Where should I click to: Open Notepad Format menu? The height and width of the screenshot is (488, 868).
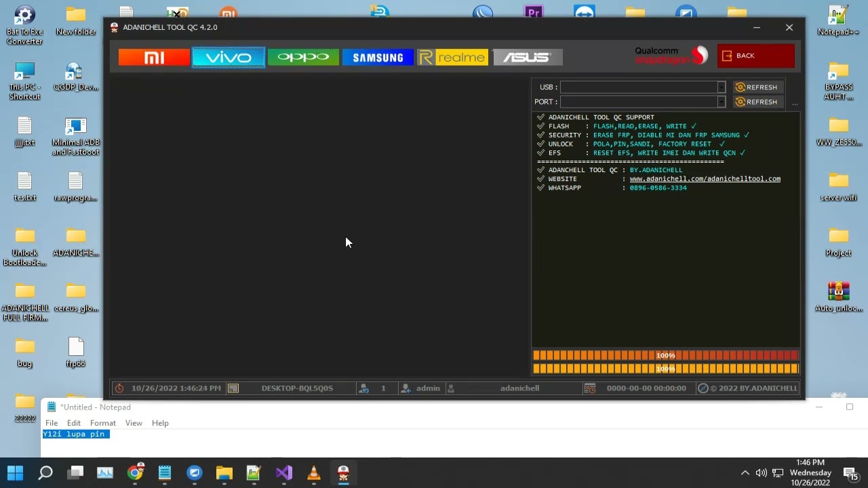pos(103,423)
